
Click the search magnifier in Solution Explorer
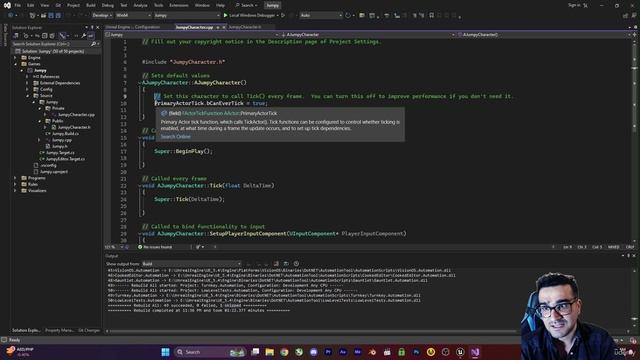pos(93,44)
